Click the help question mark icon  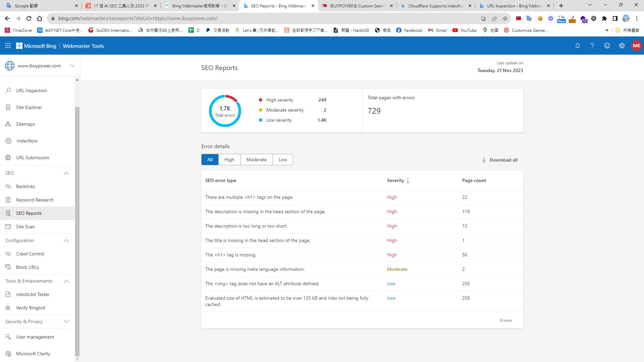tap(592, 46)
